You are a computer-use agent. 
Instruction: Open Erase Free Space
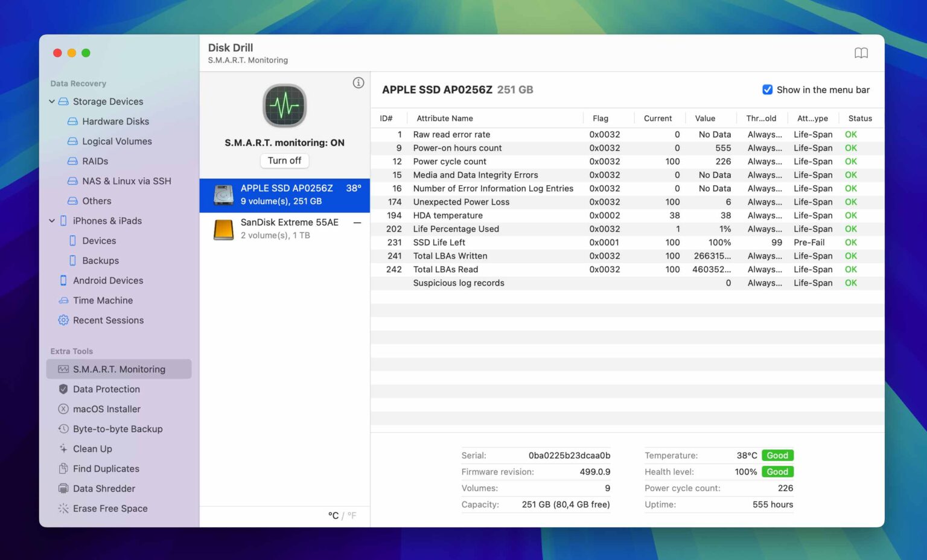point(109,508)
